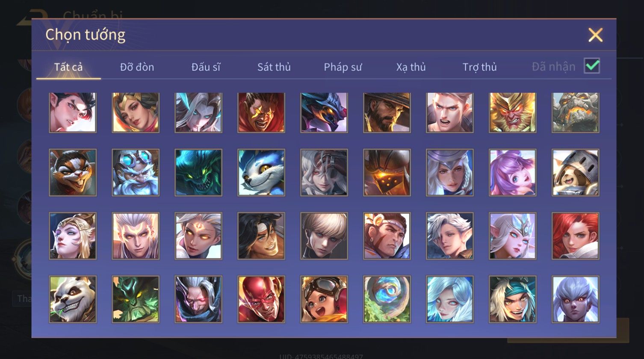Pick the golden Monkey King hero portrait
644x359 pixels.
[513, 112]
